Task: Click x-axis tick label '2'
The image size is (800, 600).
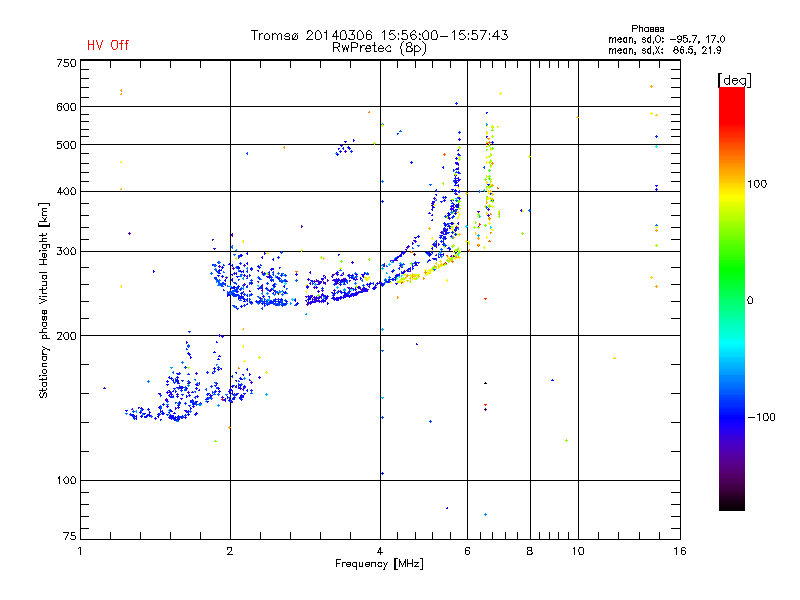Action: point(230,551)
